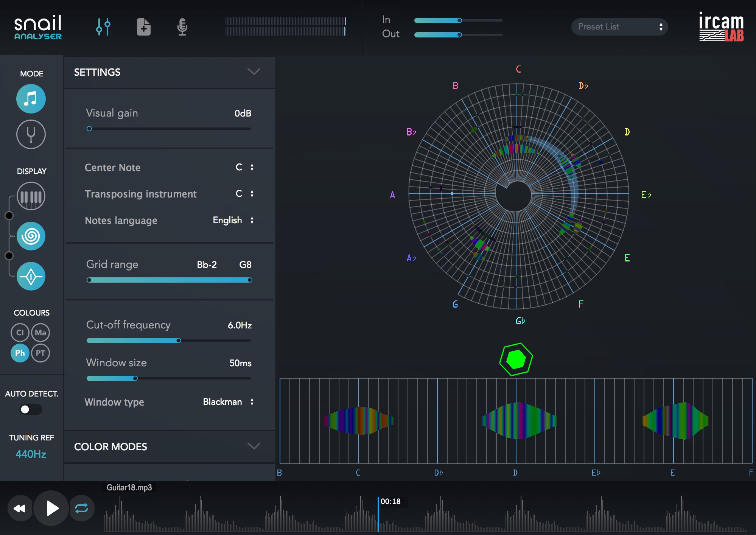Screen dimensions: 756x535
Task: Click the ircamLAB logo
Action: [720, 26]
